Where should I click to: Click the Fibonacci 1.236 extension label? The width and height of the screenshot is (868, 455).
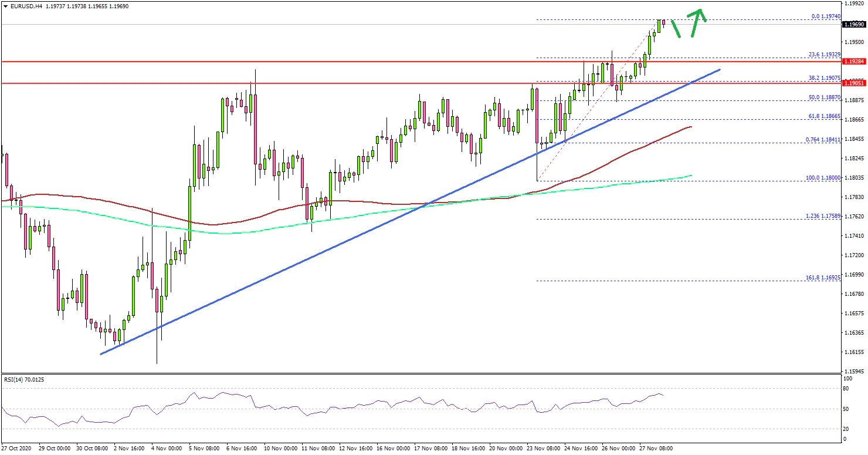click(x=823, y=216)
